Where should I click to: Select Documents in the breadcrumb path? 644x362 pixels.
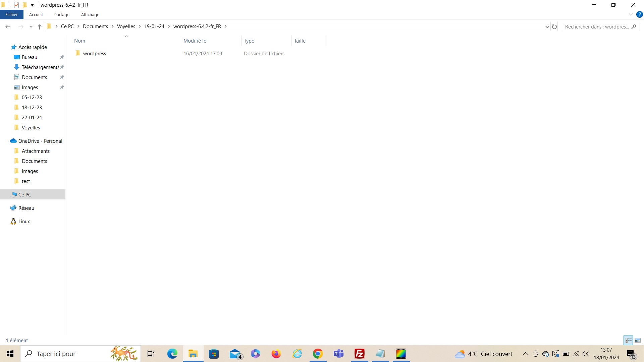pos(96,26)
